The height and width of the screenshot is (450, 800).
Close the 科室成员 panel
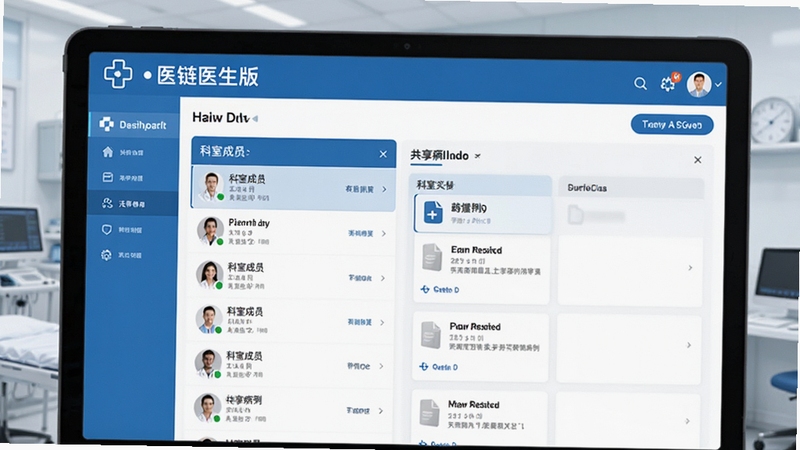pyautogui.click(x=383, y=154)
